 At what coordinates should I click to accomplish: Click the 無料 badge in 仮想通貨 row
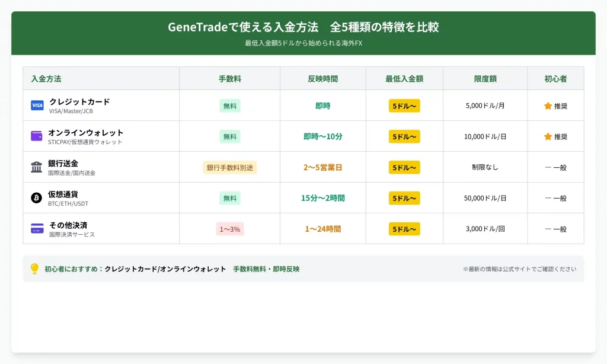[229, 199]
